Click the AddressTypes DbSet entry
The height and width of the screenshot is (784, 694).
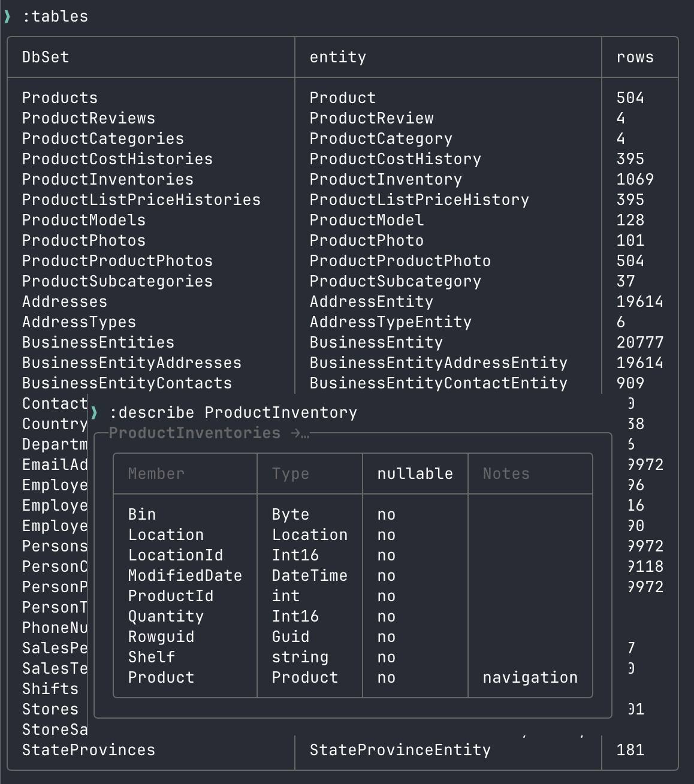[79, 322]
